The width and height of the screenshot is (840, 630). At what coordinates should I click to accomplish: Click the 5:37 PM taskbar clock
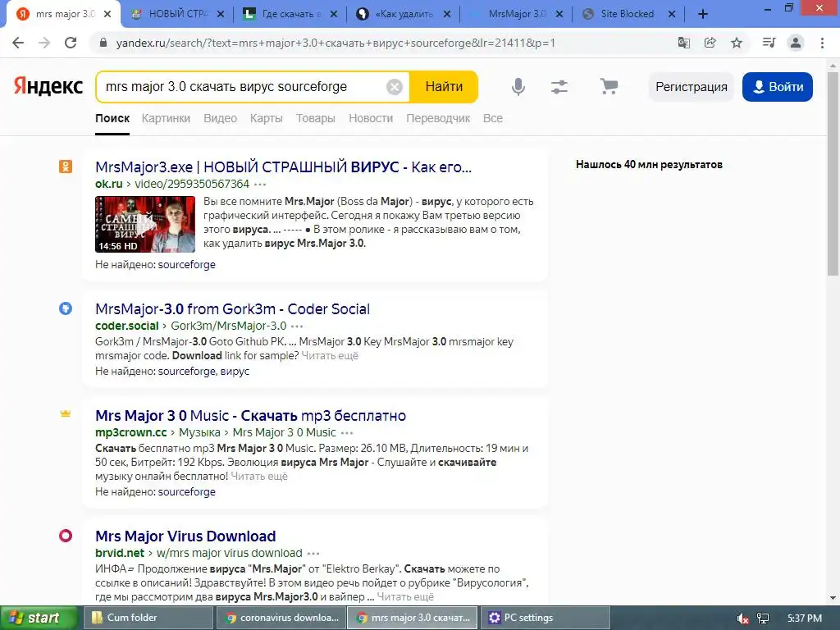[x=804, y=619]
